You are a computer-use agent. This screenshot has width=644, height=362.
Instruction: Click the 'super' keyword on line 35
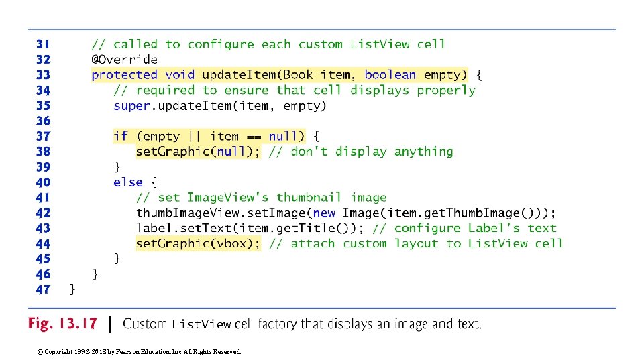[x=132, y=106]
